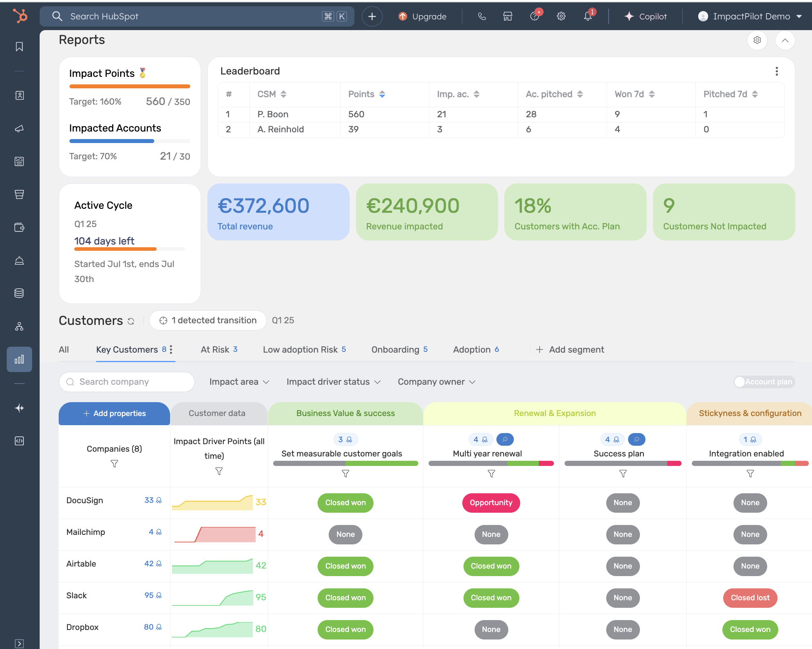Filter the Success plan column
The width and height of the screenshot is (812, 649).
pos(623,474)
